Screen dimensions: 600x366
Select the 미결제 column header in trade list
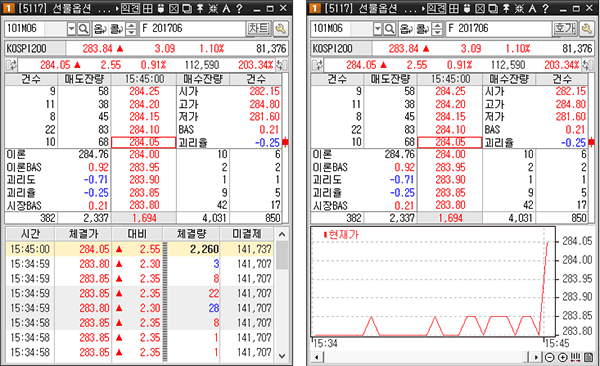click(x=246, y=234)
